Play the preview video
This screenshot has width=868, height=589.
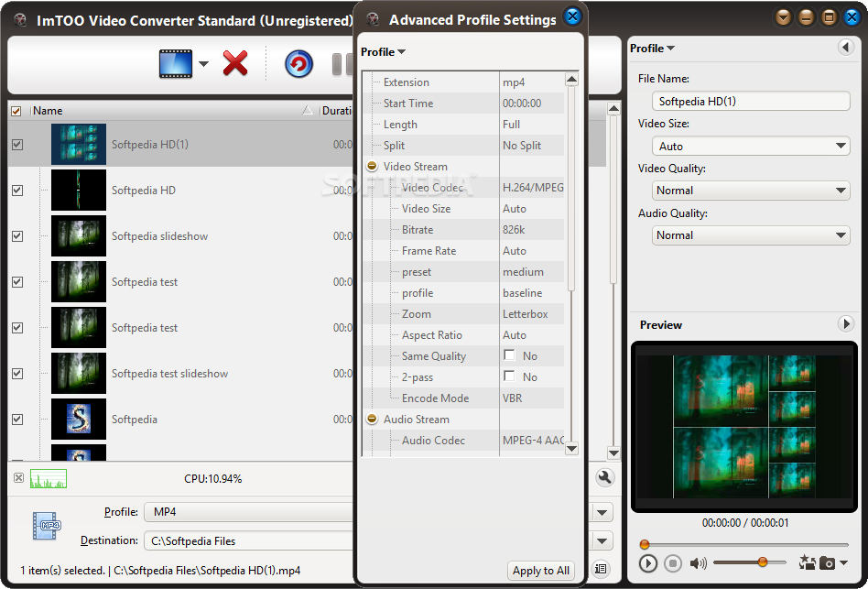pos(647,563)
